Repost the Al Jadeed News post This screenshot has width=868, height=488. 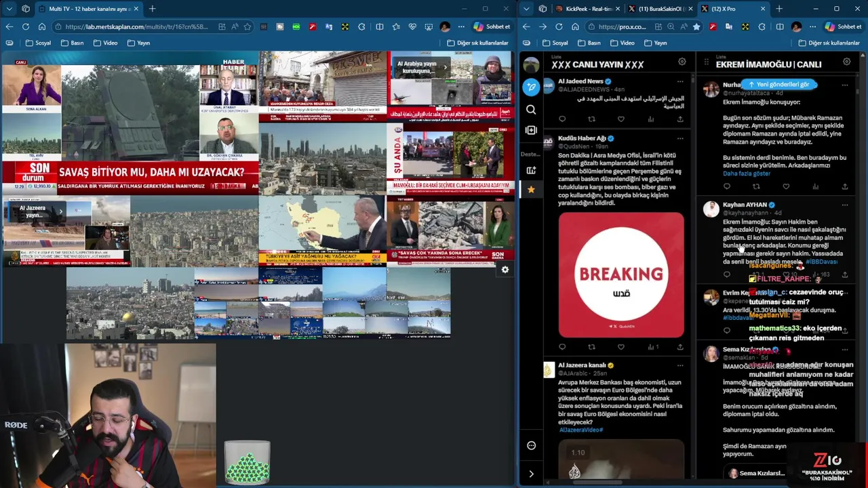pyautogui.click(x=591, y=119)
